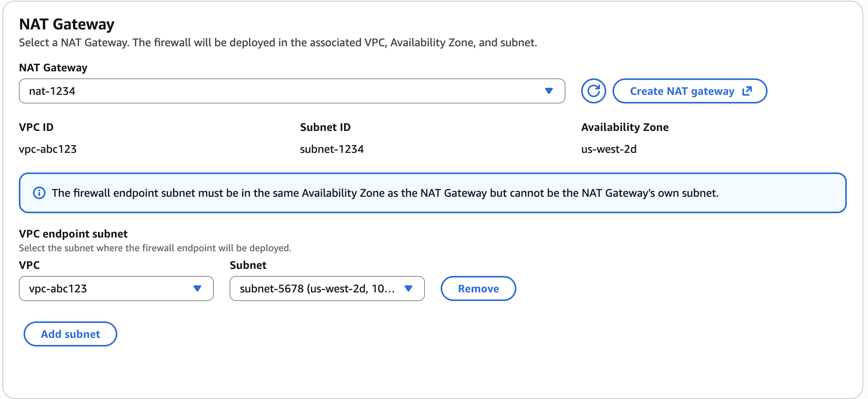Click the info icon in the blue alert

(39, 193)
